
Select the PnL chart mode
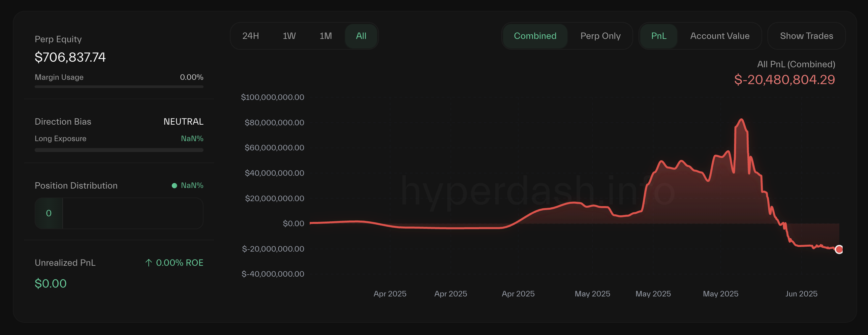(x=658, y=36)
